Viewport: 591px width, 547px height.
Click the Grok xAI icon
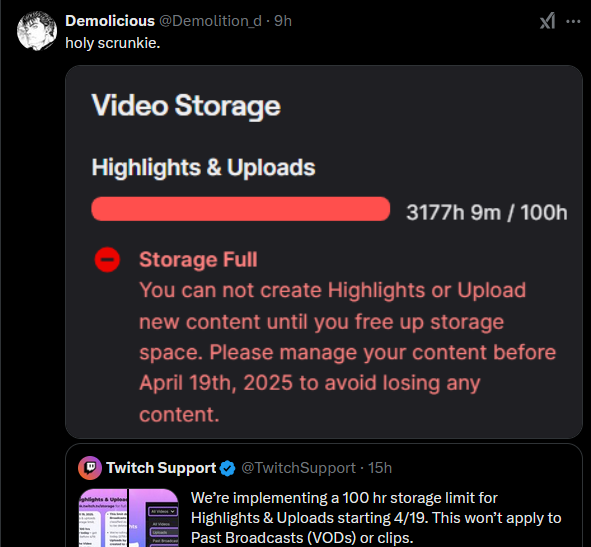point(547,21)
